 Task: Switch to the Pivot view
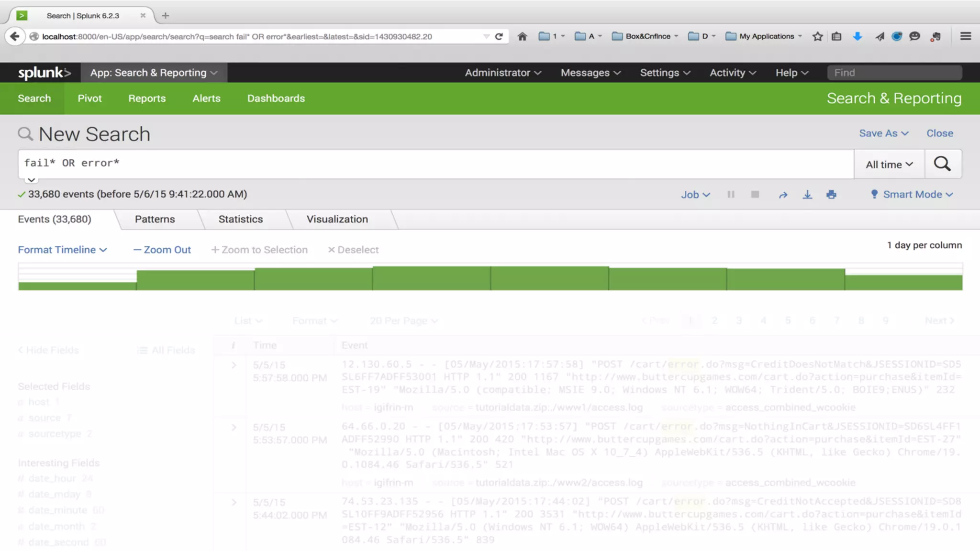click(89, 99)
